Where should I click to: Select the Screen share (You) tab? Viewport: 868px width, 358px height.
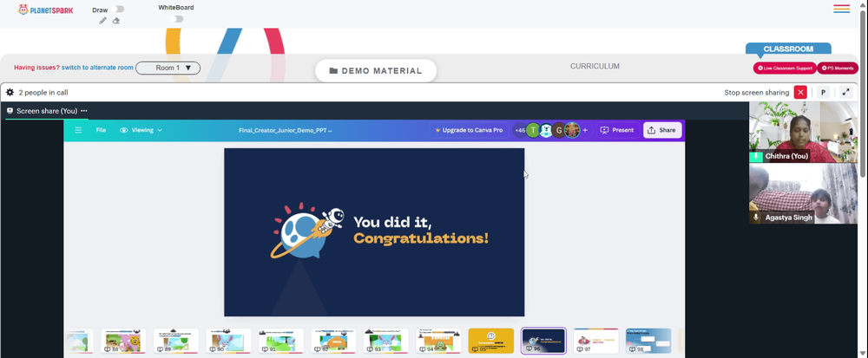pos(47,111)
